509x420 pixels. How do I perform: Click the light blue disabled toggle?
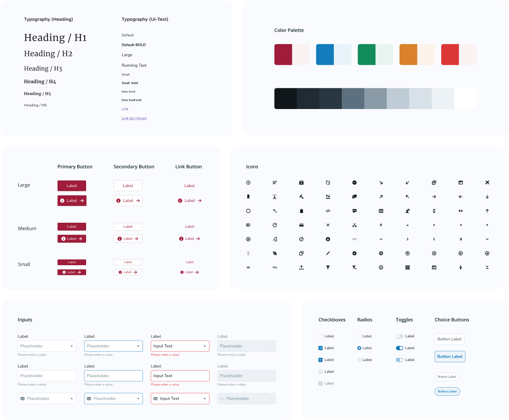(x=400, y=360)
